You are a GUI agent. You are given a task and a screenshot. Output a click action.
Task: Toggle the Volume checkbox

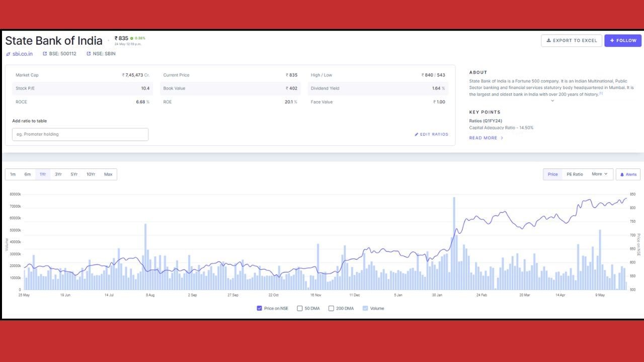coord(365,308)
